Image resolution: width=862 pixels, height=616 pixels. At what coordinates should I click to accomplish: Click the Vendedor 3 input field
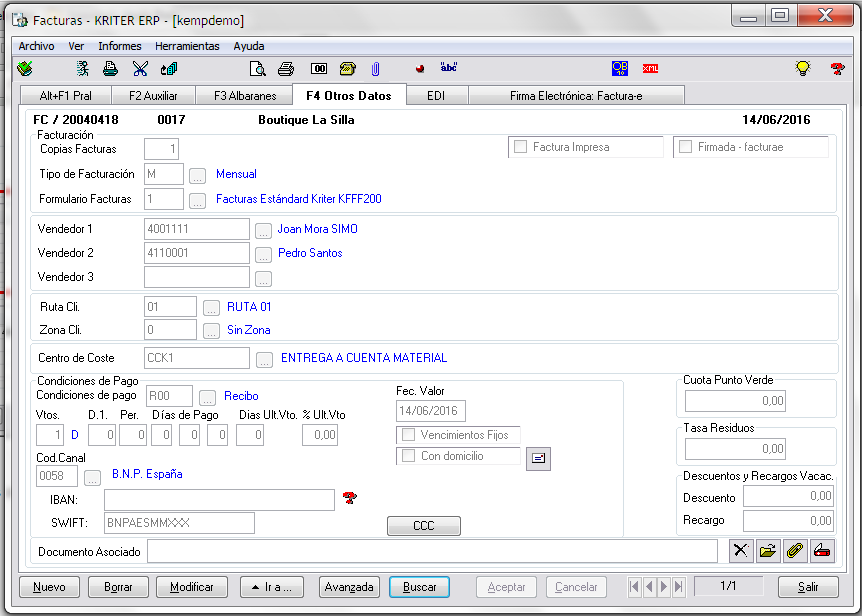point(197,277)
